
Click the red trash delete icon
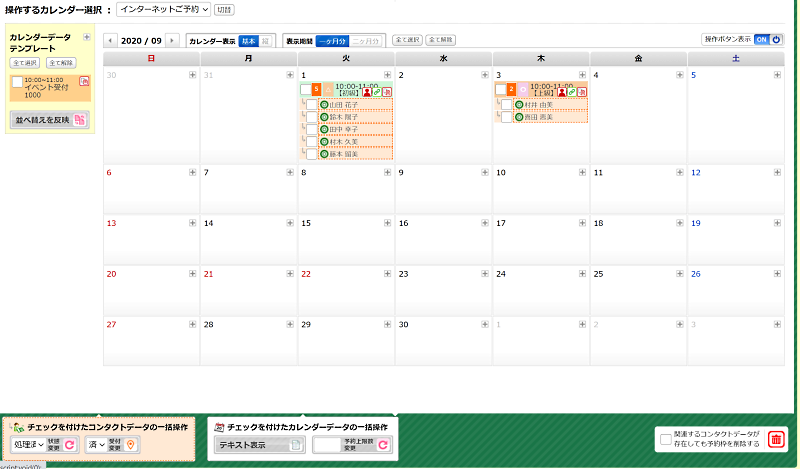tap(776, 439)
